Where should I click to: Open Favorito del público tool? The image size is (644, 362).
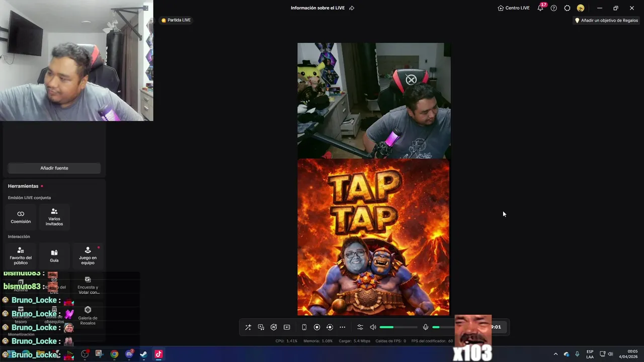(x=21, y=256)
